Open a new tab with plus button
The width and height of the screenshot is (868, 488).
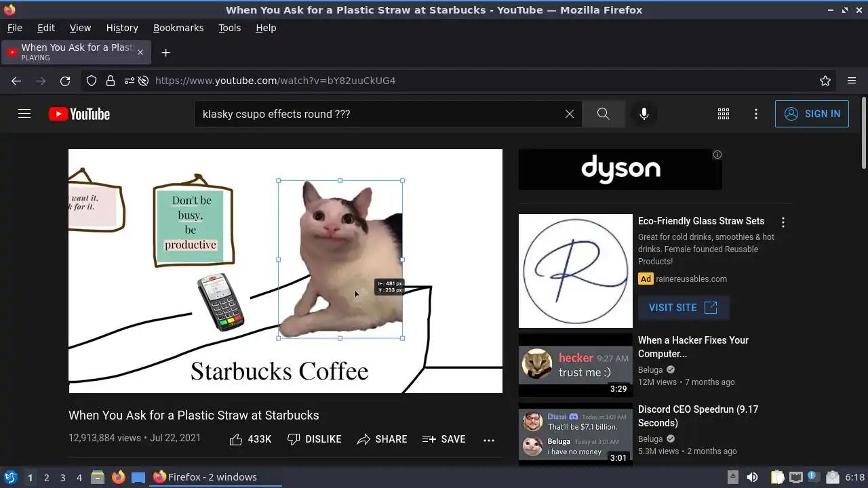(x=165, y=52)
